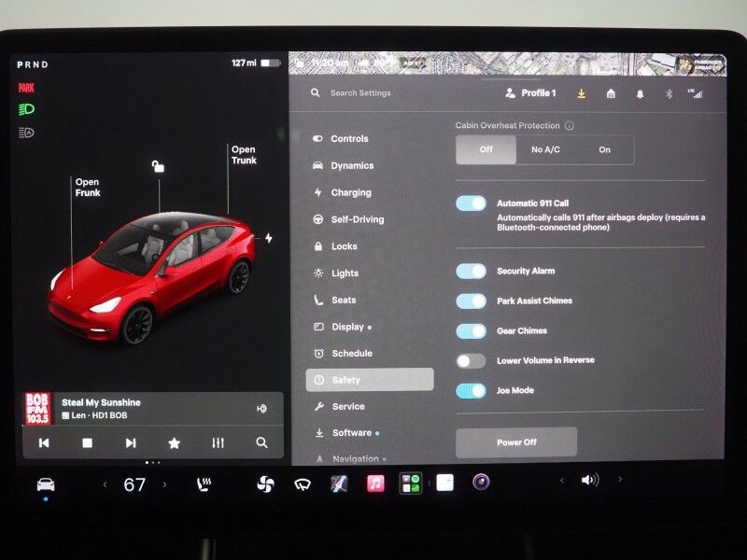The image size is (747, 560).
Task: Decrease cabin temperature with left arrow
Action: click(x=105, y=484)
